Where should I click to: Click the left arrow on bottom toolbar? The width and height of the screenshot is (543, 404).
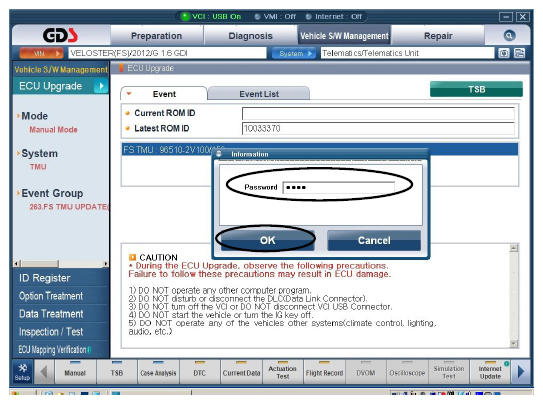coord(44,372)
